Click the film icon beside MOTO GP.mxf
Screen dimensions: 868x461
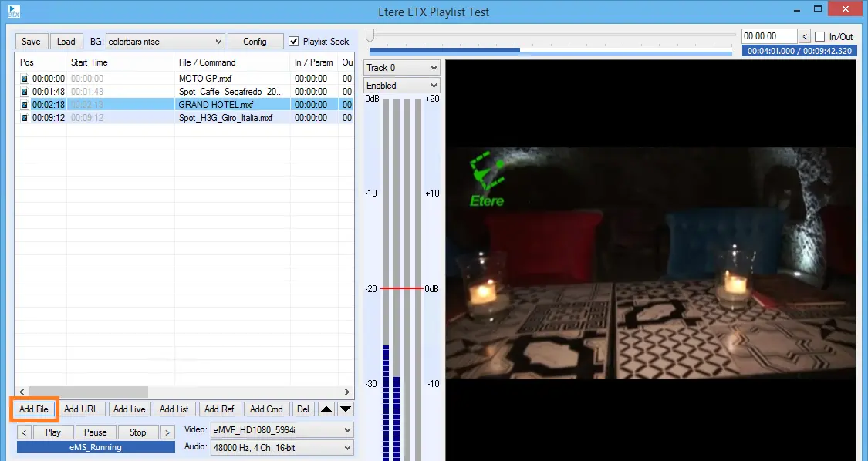point(25,79)
